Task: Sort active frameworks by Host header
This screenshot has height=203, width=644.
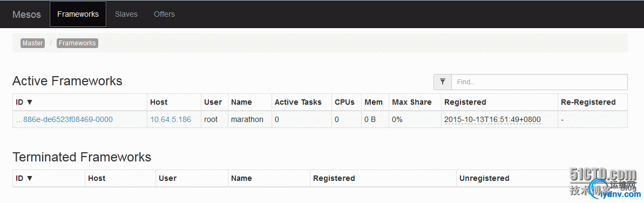Action: (x=159, y=103)
